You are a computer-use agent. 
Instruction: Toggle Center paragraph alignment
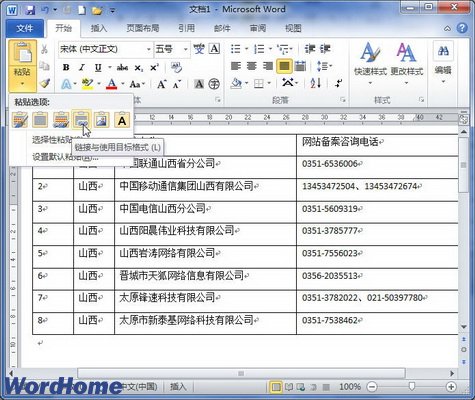[252, 66]
